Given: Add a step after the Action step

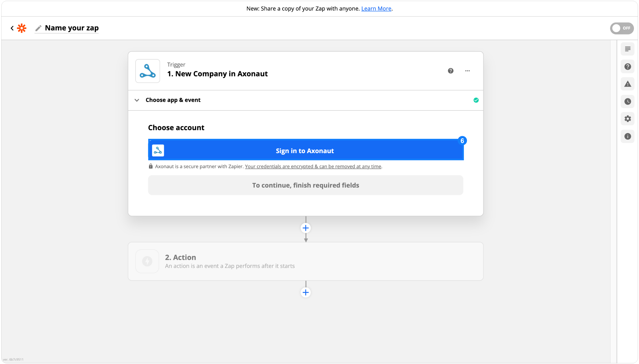Looking at the screenshot, I should [x=306, y=292].
